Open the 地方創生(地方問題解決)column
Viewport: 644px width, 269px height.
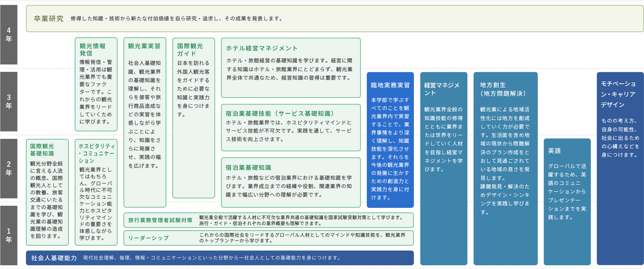pos(505,168)
